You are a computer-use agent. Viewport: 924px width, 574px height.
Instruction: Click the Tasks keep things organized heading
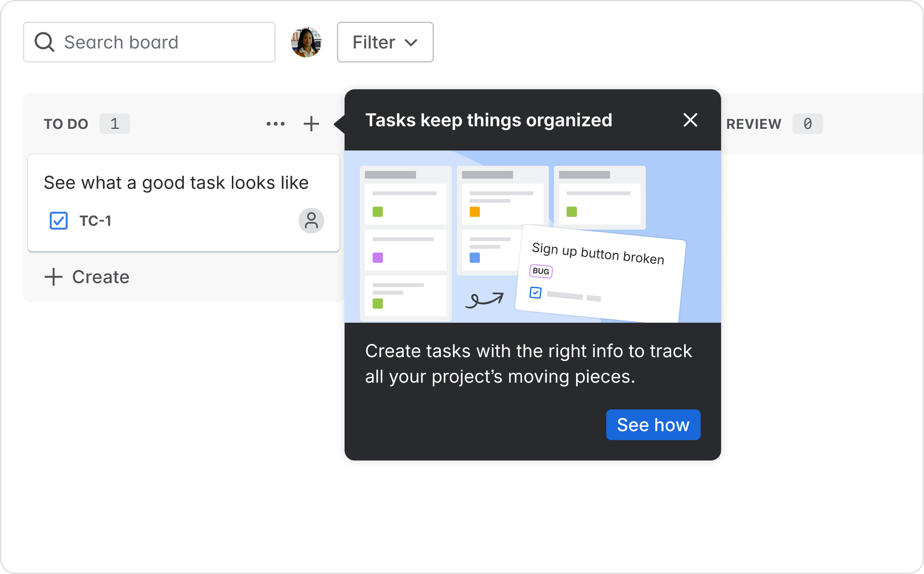coord(489,120)
